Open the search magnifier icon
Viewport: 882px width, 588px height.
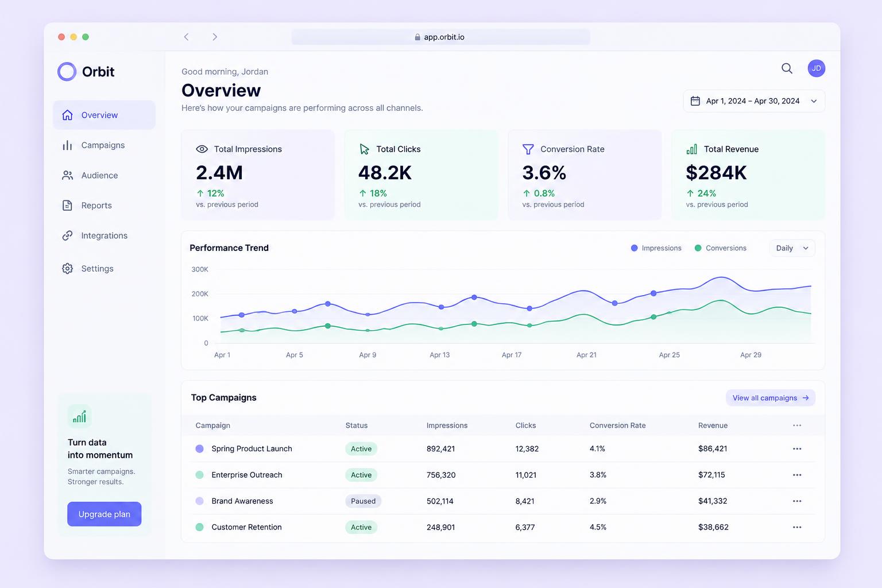(x=787, y=68)
